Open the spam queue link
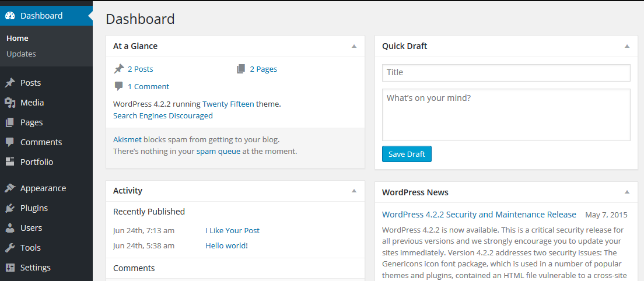The image size is (644, 281). pos(219,152)
